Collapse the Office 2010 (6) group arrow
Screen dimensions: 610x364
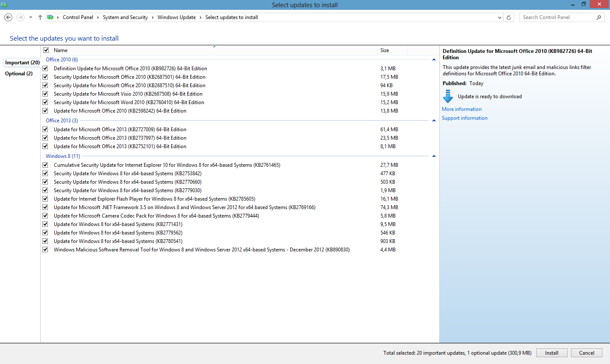[x=434, y=60]
